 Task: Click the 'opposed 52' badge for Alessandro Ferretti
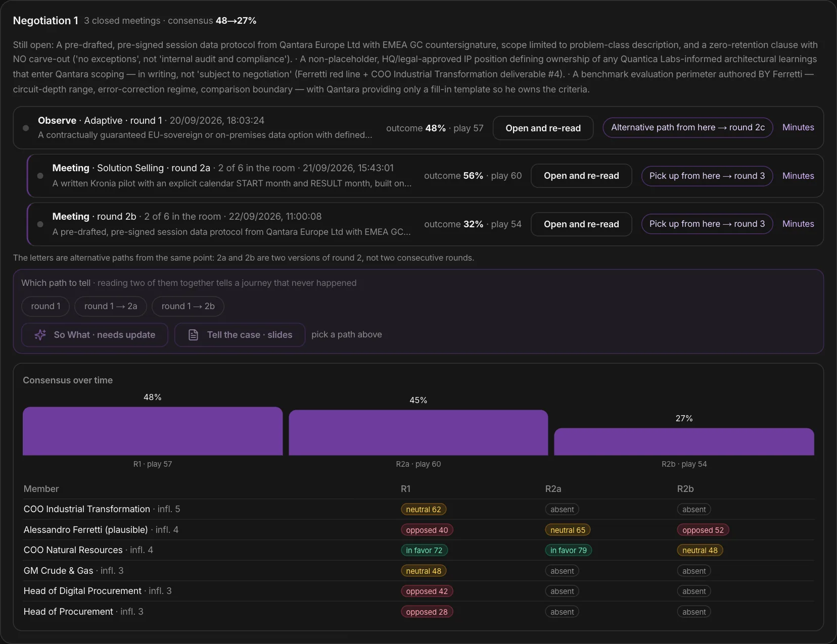(703, 530)
